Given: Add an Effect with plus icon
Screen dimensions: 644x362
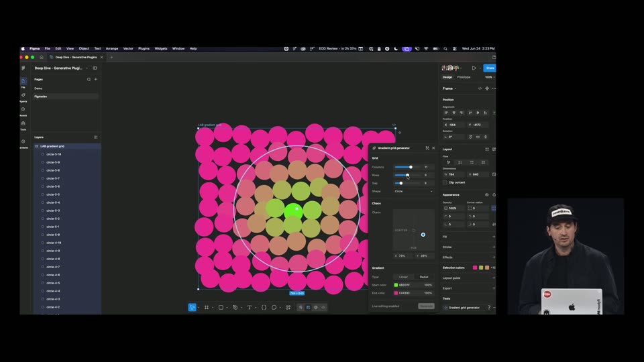Looking at the screenshot, I should (x=493, y=257).
